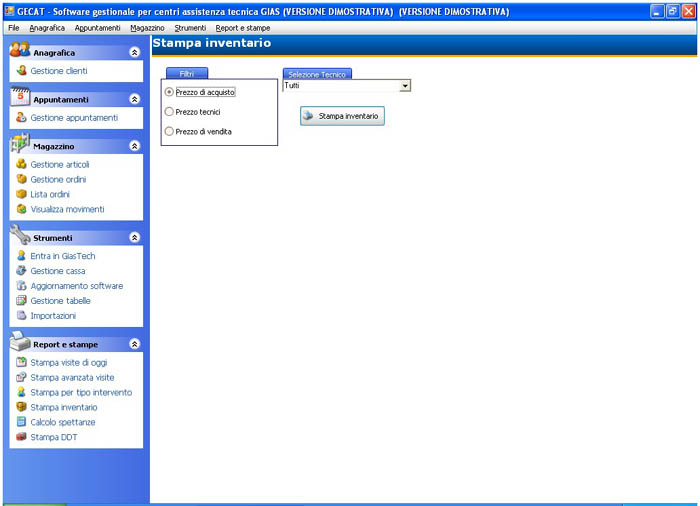The height and width of the screenshot is (506, 700).
Task: Open the Visualizza movimenti link
Action: (67, 209)
